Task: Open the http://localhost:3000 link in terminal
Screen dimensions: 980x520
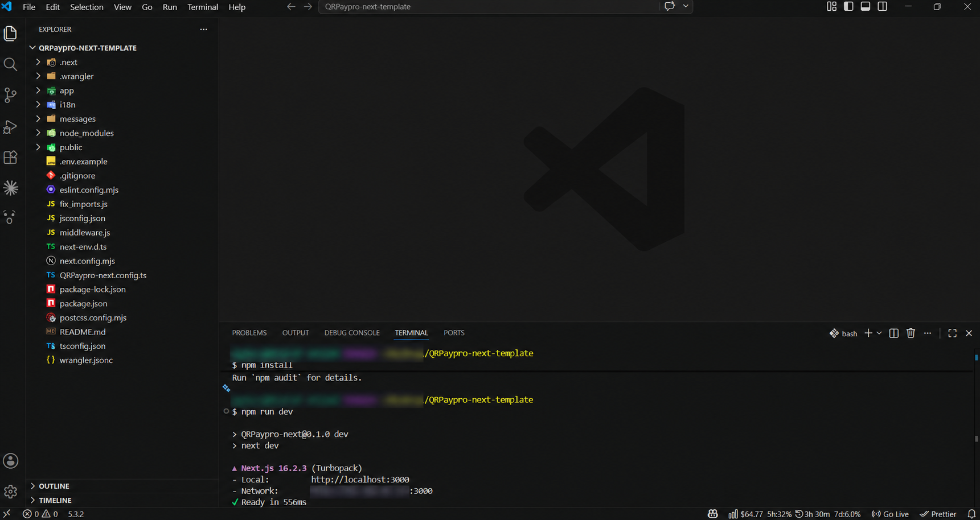Action: (360, 480)
